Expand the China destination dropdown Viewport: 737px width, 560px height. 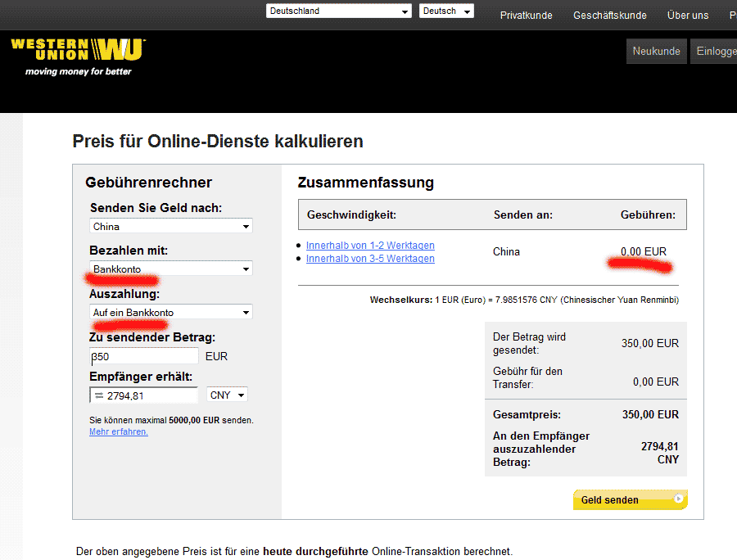[171, 227]
